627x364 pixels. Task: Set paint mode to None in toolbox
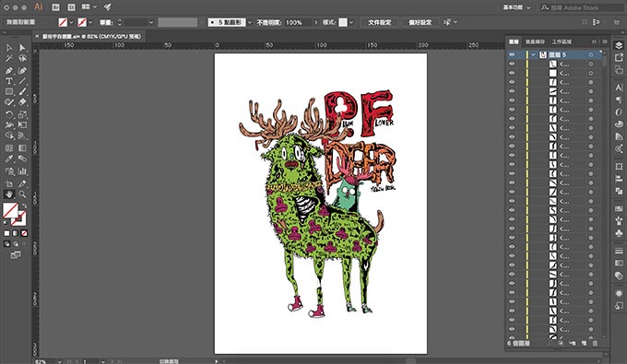[x=24, y=233]
